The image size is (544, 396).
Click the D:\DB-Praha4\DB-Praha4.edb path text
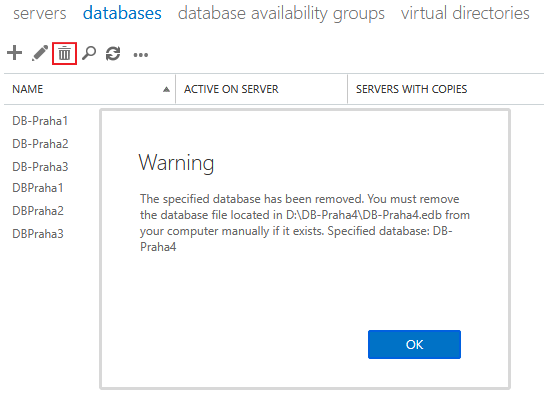[x=364, y=215]
